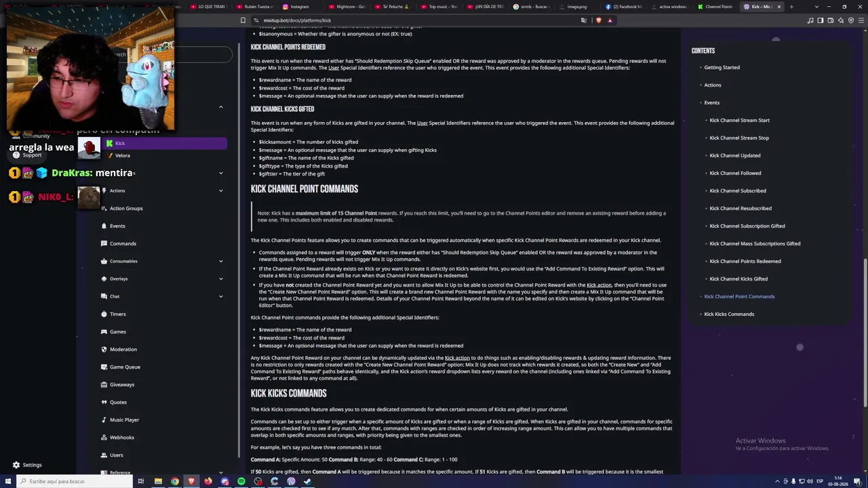Go to Kick Channel Followed in Contents

pyautogui.click(x=735, y=173)
